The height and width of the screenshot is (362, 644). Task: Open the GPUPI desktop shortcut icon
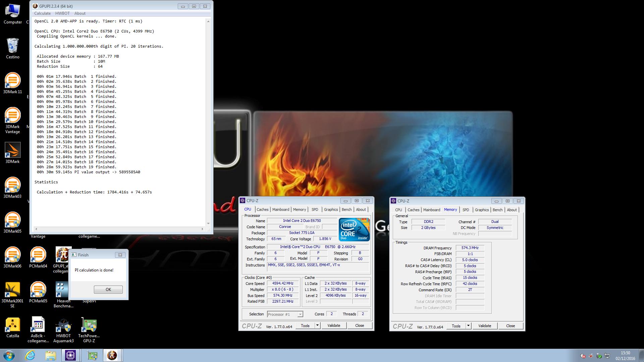[x=62, y=260]
